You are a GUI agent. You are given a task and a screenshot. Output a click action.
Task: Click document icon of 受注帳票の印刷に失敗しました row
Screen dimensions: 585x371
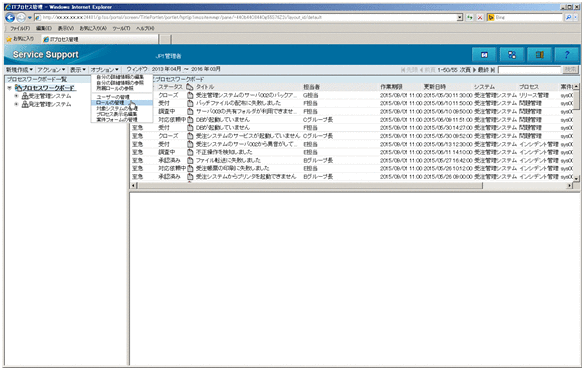(x=190, y=169)
